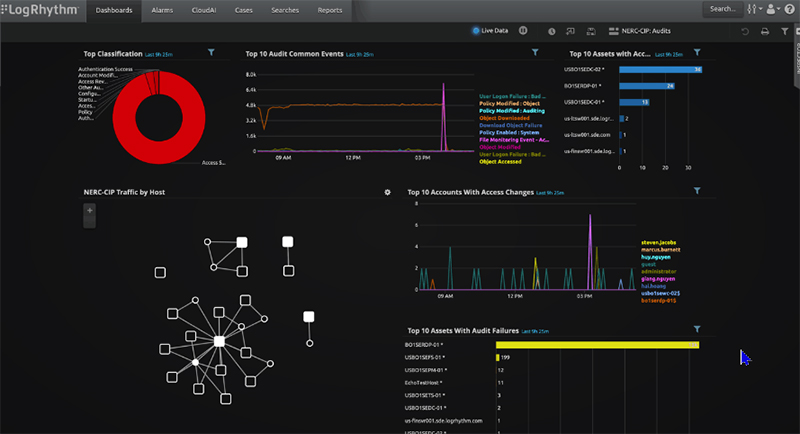This screenshot has height=434, width=800.
Task: Open the NERC-CIP: Audits dashboard selector
Action: click(640, 31)
